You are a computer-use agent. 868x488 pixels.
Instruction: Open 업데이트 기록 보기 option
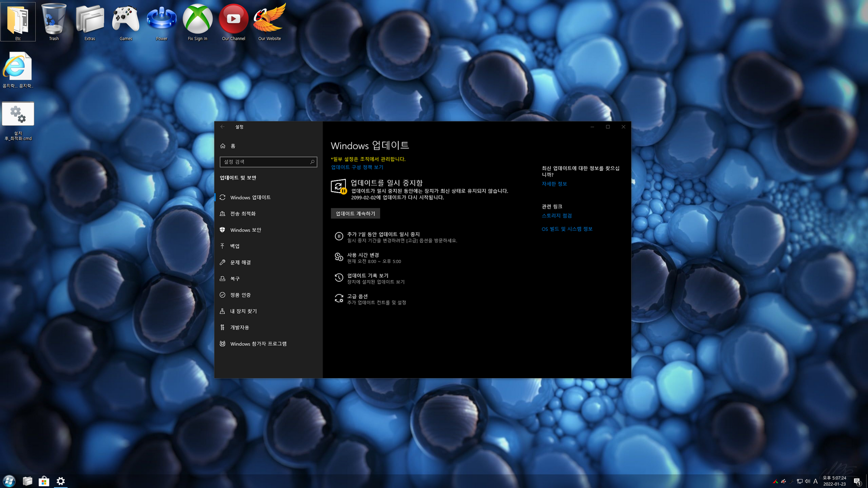point(370,278)
